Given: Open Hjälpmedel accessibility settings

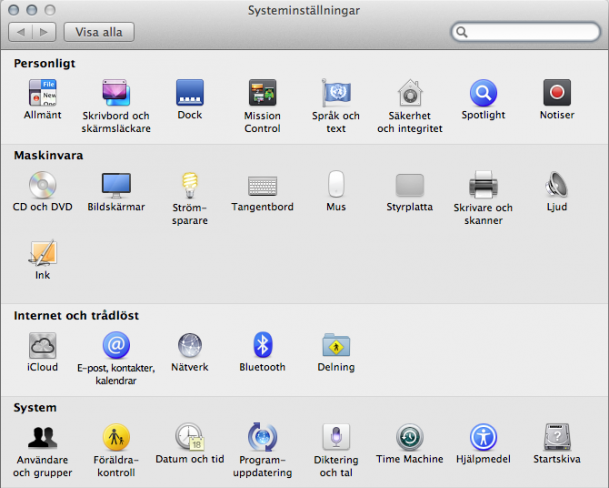Looking at the screenshot, I should (x=483, y=437).
